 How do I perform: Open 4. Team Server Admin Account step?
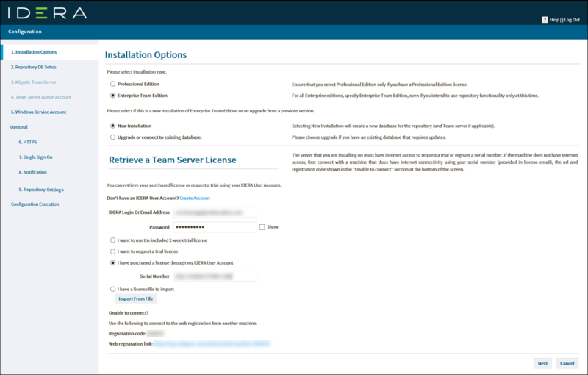coord(41,97)
